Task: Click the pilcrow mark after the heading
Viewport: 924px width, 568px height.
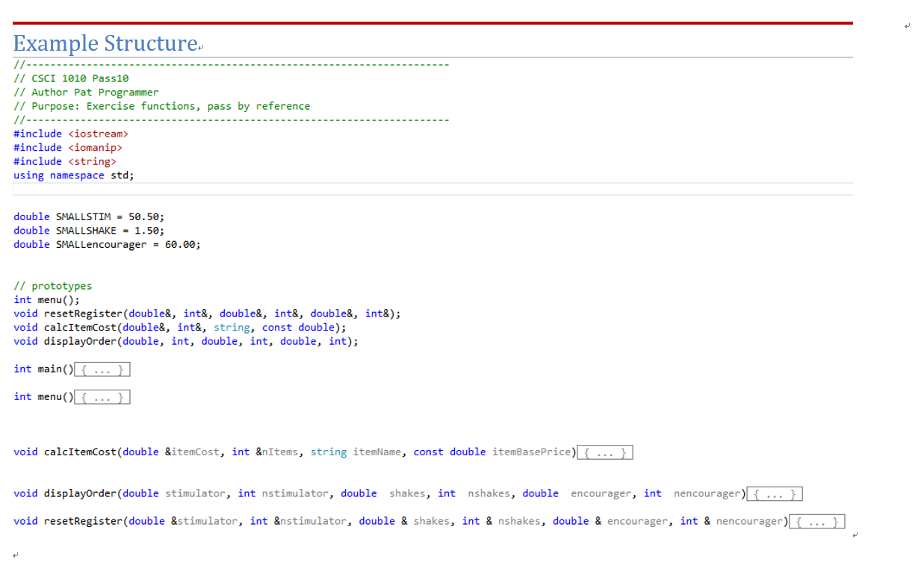Action: pyautogui.click(x=199, y=47)
